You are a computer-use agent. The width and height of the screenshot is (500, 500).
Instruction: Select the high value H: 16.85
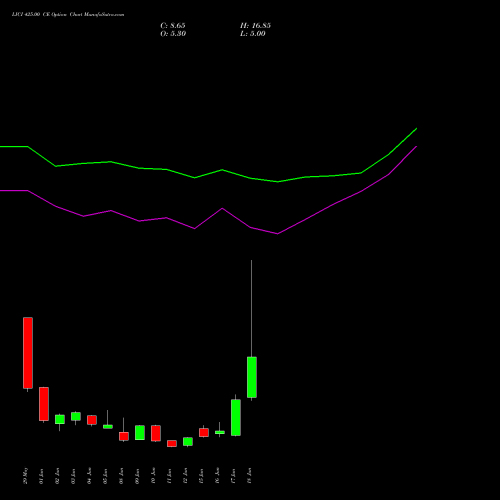(x=255, y=26)
